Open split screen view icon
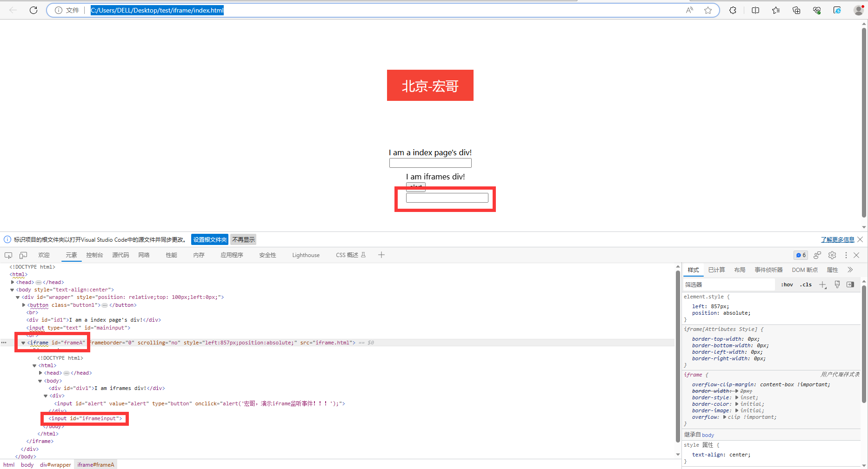The height and width of the screenshot is (469, 868). 755,10
